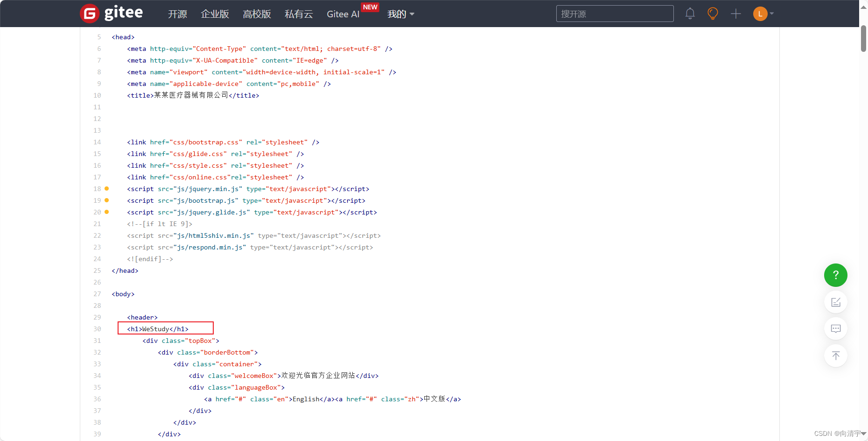Open the chat message icon
Viewport: 868px width, 441px height.
835,328
